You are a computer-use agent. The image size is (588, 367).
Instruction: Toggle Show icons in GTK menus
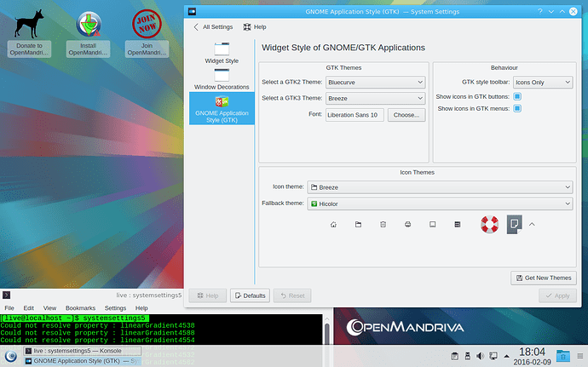517,109
